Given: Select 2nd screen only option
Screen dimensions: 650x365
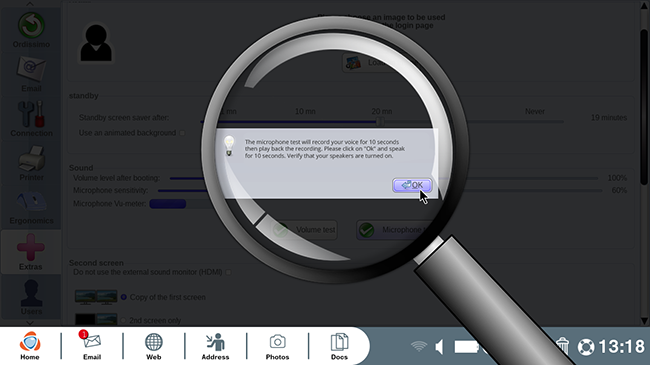Looking at the screenshot, I should 123,320.
